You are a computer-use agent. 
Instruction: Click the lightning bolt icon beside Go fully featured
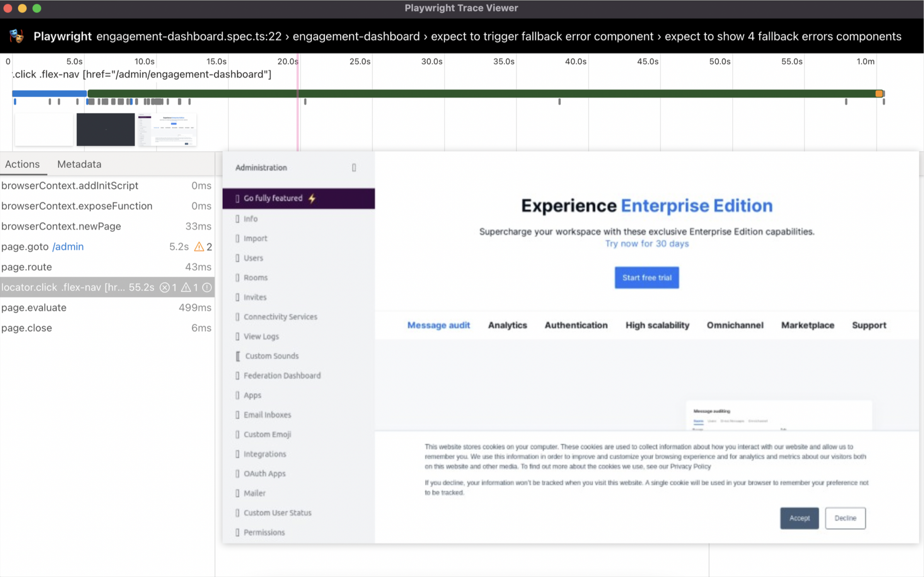point(312,198)
